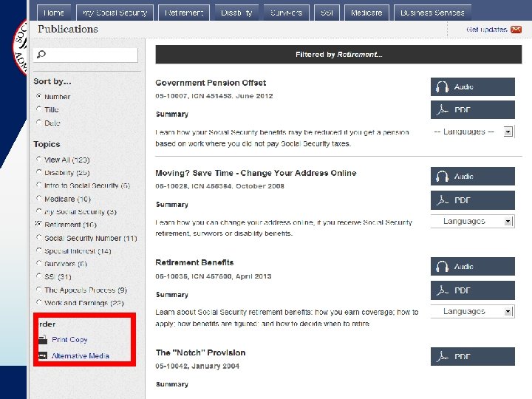Filter by Special Interest topic
Image resolution: width=532 pixels, height=399 pixels.
click(x=39, y=250)
